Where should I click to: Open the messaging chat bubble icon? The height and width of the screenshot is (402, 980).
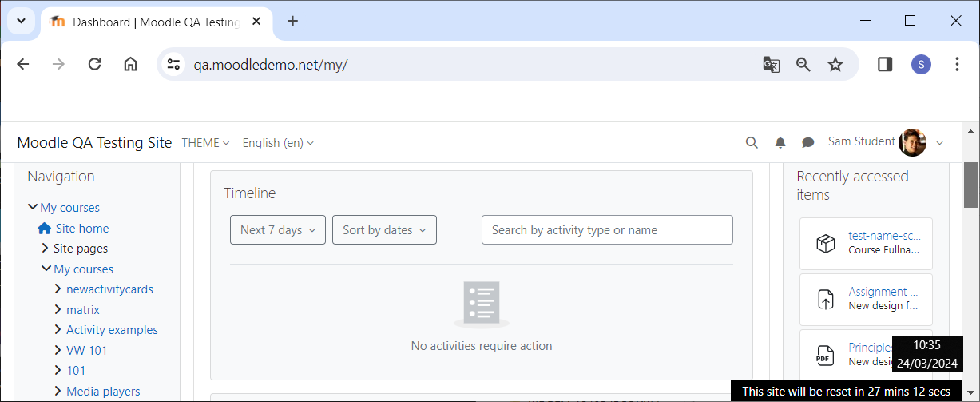coord(808,142)
